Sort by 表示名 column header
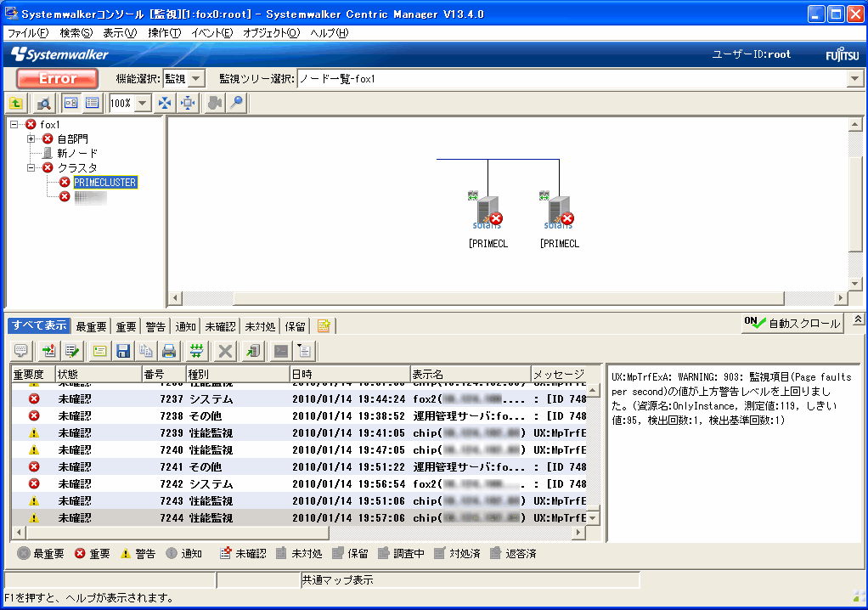This screenshot has height=610, width=868. pyautogui.click(x=471, y=375)
